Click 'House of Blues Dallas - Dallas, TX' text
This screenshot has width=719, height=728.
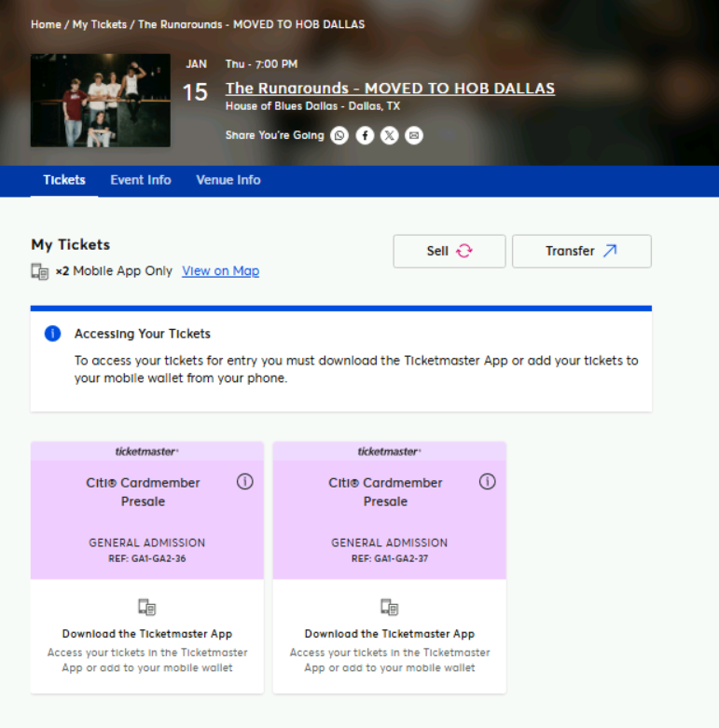tap(313, 106)
